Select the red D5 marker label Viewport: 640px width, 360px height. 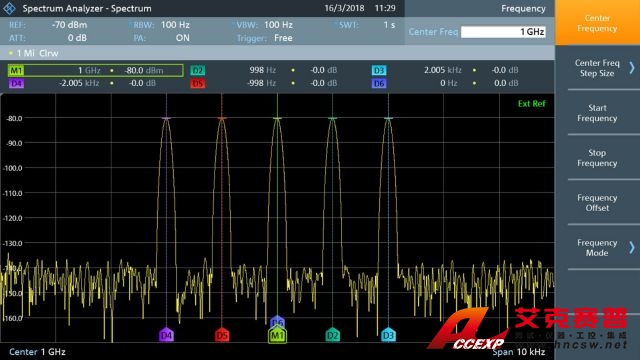[198, 84]
